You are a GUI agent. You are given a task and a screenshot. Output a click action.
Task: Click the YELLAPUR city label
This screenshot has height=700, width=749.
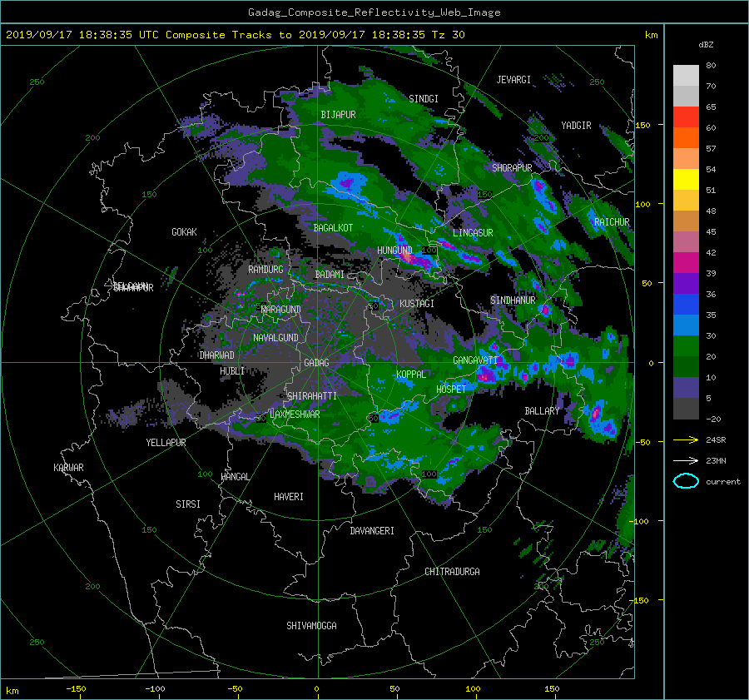pyautogui.click(x=166, y=443)
